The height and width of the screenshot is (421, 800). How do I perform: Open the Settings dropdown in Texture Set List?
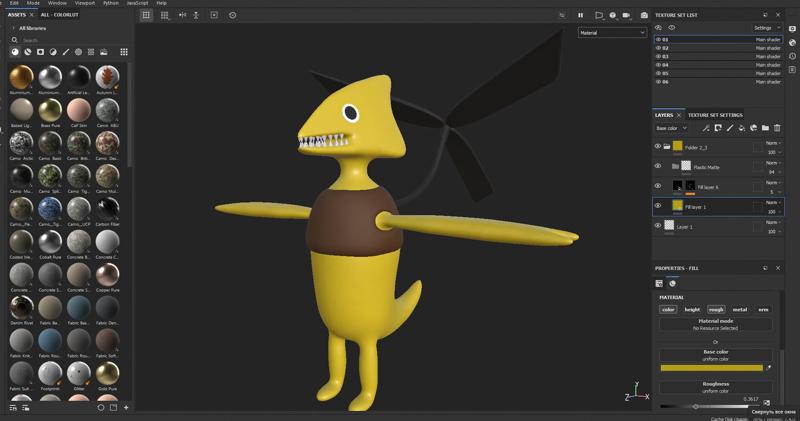point(767,28)
